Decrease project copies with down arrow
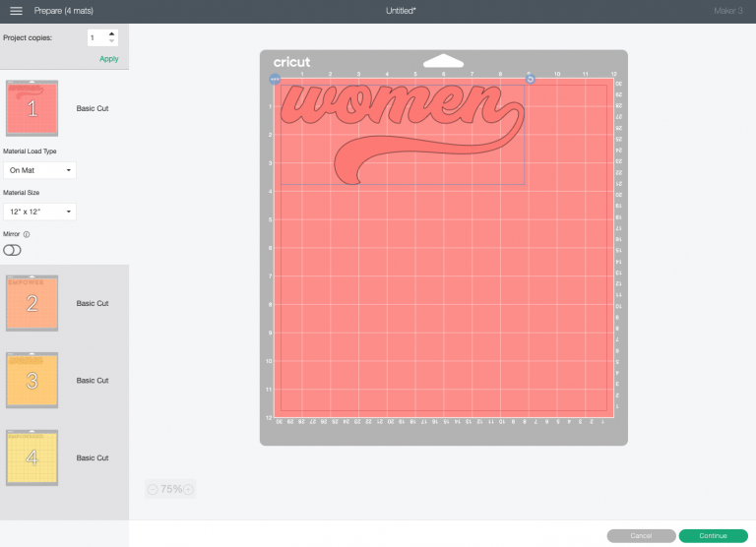Screen dimensions: 756x547 [111, 41]
